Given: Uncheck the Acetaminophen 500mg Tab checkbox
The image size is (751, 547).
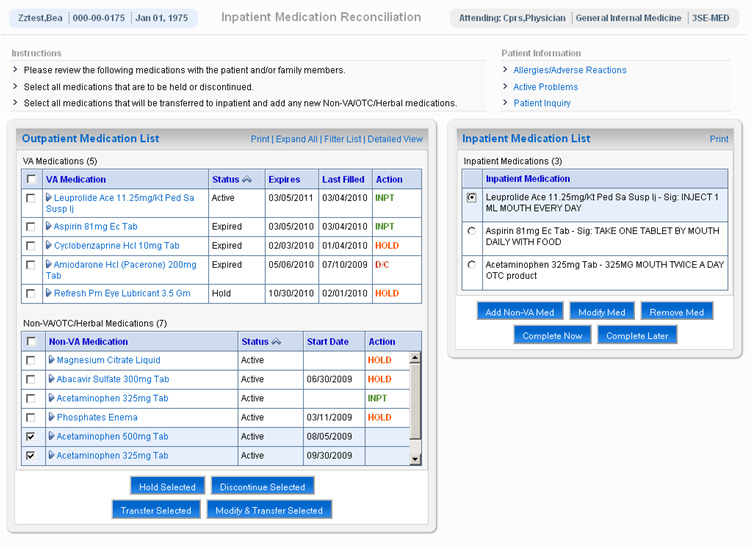Looking at the screenshot, I should click(32, 437).
